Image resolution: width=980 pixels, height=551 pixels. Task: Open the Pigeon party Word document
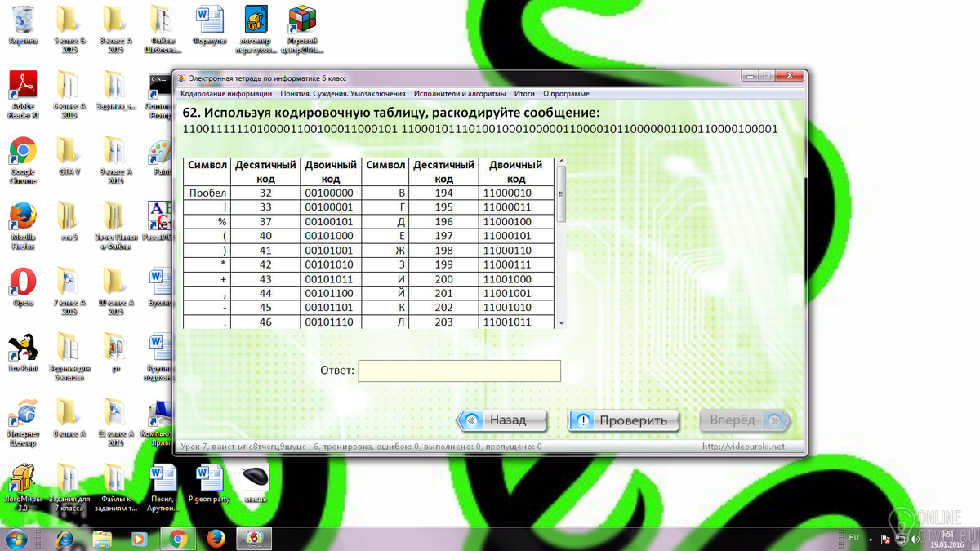point(210,483)
